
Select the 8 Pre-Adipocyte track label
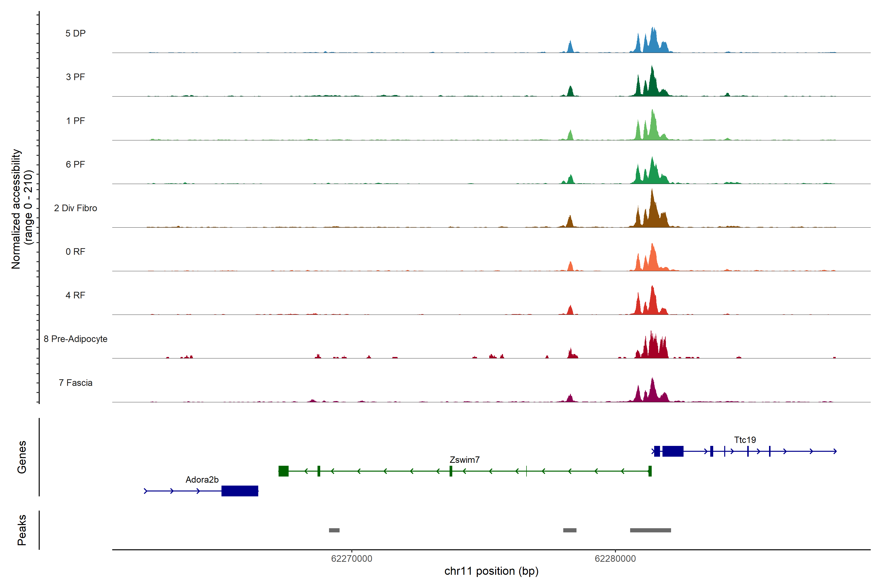point(75,339)
